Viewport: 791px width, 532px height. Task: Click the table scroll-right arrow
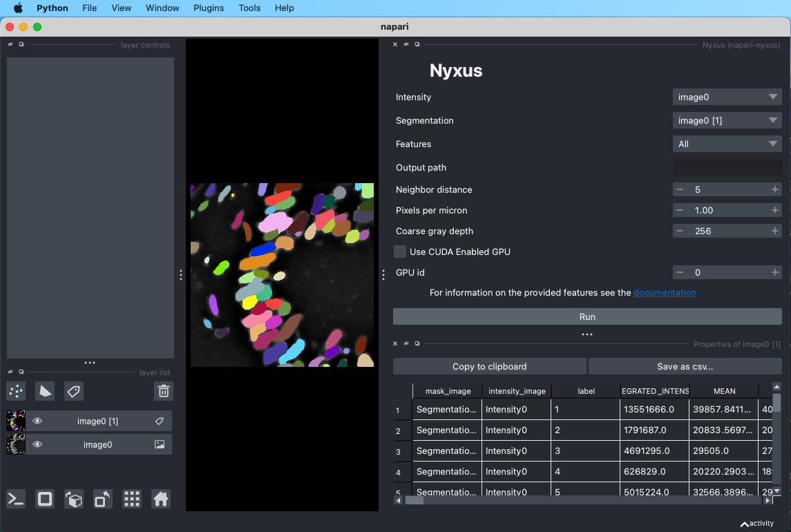pos(768,500)
